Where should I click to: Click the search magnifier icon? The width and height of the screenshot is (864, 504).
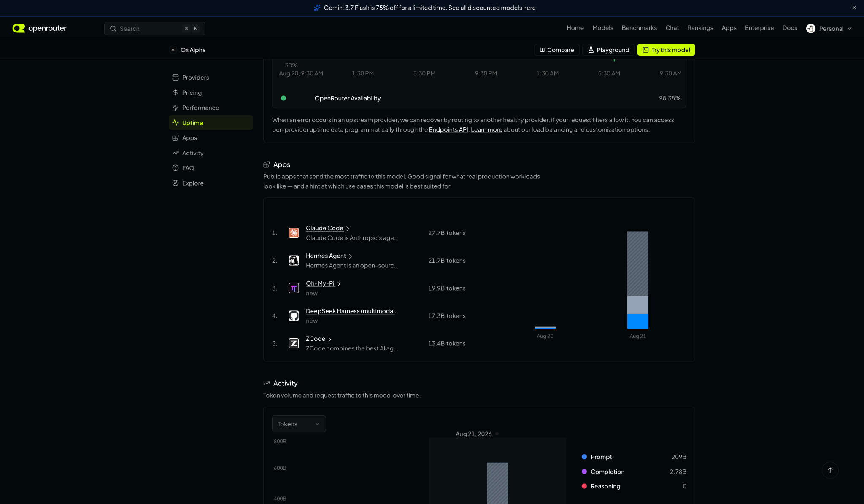coord(113,29)
